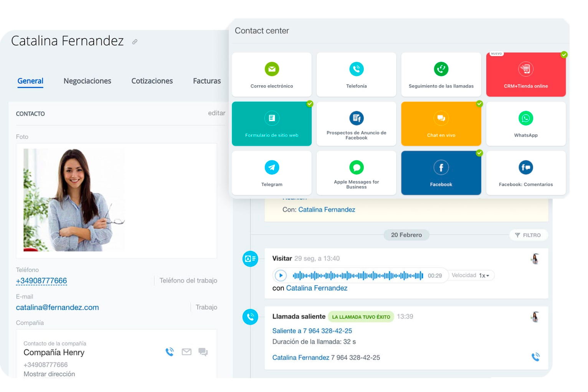Toggle the connected Chat en vivo tile
The height and width of the screenshot is (392, 588).
click(441, 124)
